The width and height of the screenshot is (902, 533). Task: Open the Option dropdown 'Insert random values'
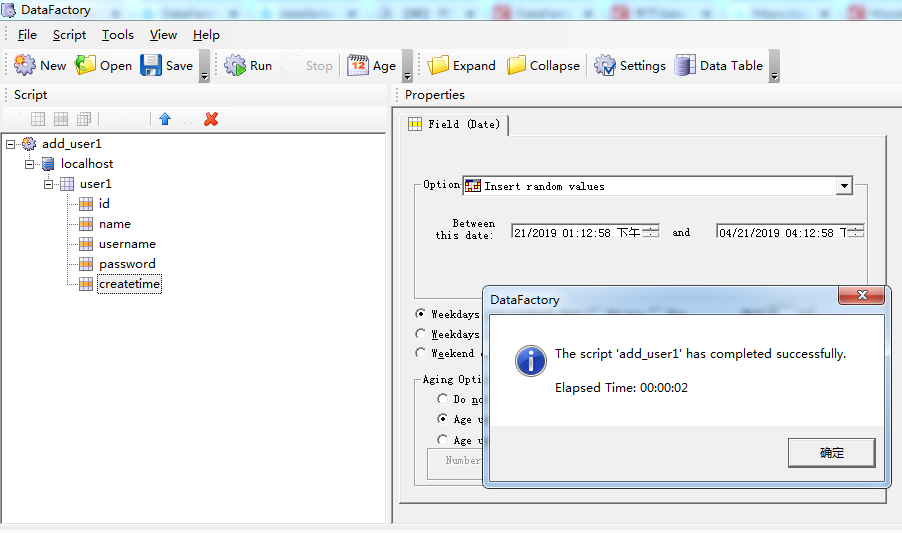(x=844, y=186)
